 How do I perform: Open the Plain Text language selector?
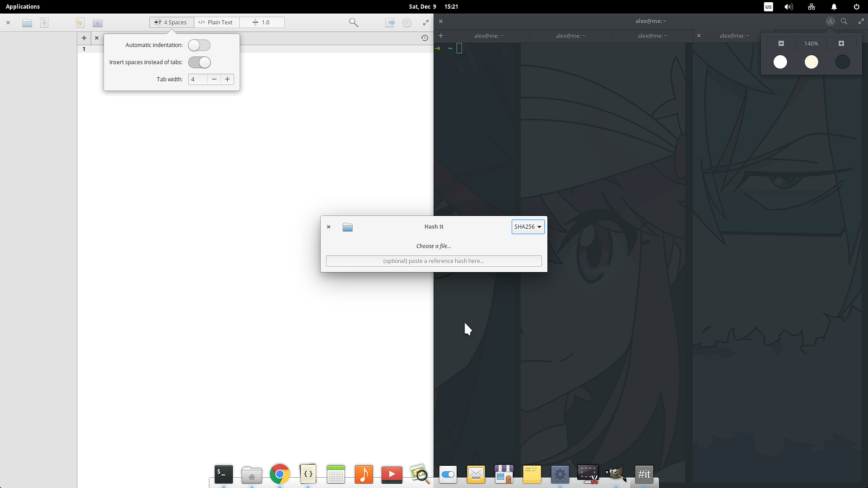click(216, 22)
